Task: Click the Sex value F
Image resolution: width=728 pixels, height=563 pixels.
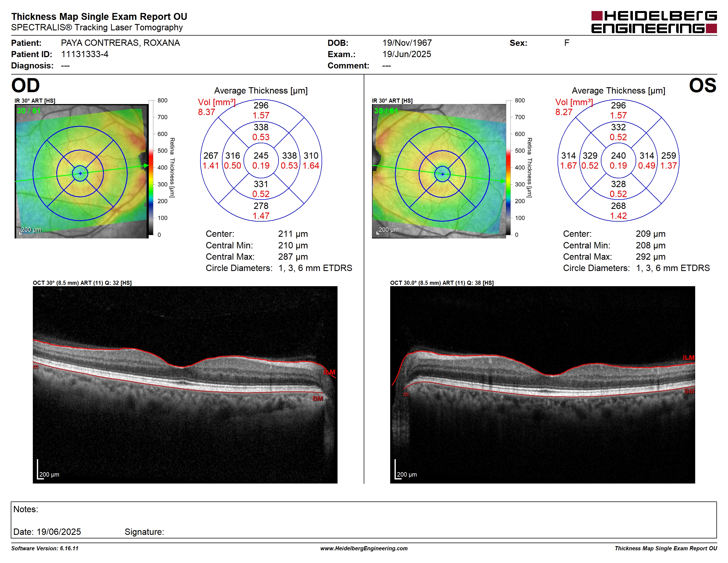Action: 567,43
